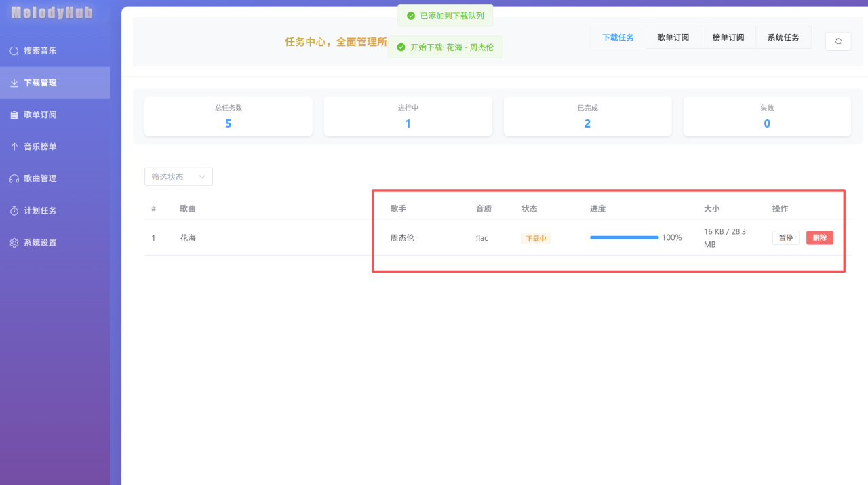Click the search music magnifier icon
This screenshot has height=485, width=868.
click(x=14, y=51)
